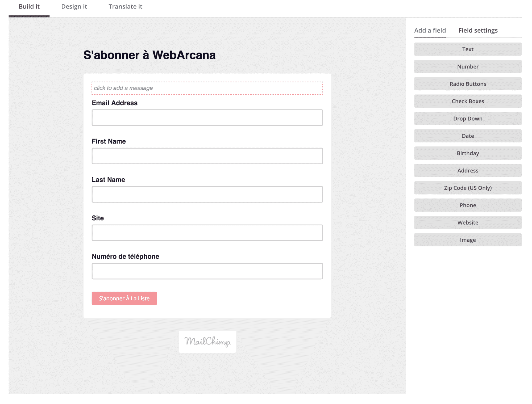Return to the Add a field panel
Screen dimensions: 532x404
(x=430, y=30)
